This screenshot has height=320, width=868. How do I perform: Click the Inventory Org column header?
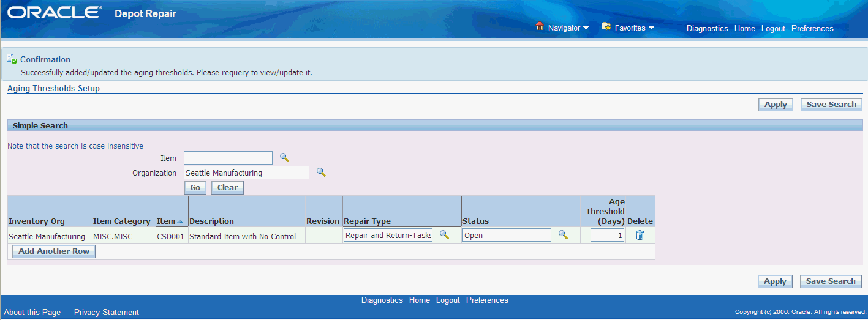click(x=37, y=221)
